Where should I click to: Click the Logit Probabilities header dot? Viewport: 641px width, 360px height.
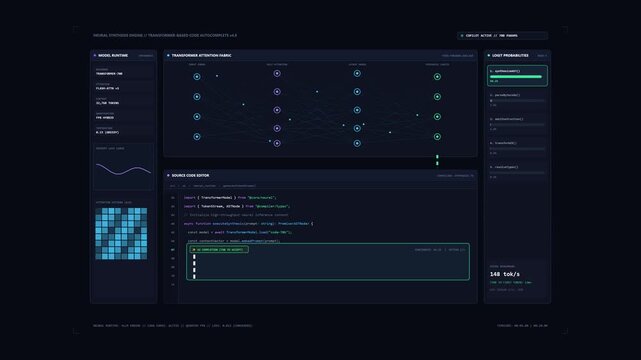tap(489, 56)
